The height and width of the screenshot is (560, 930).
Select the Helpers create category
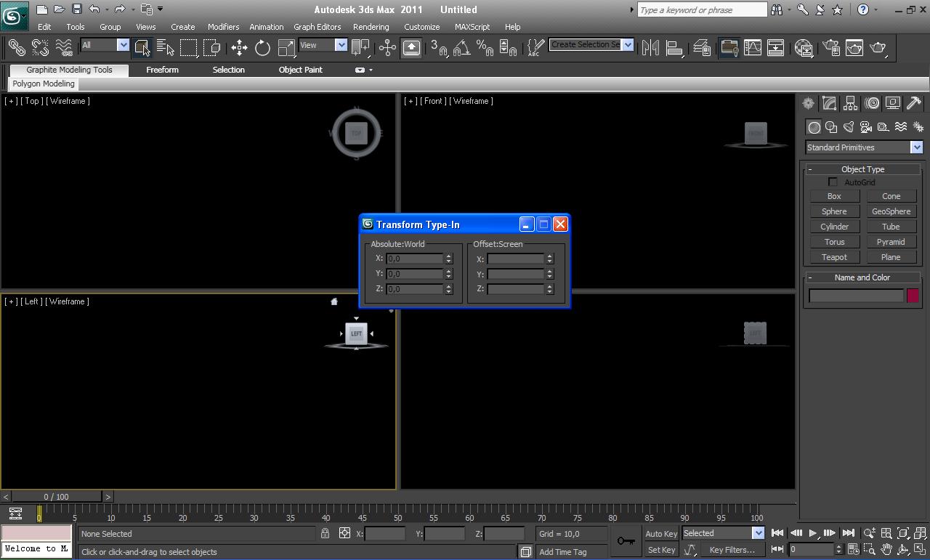tap(883, 127)
